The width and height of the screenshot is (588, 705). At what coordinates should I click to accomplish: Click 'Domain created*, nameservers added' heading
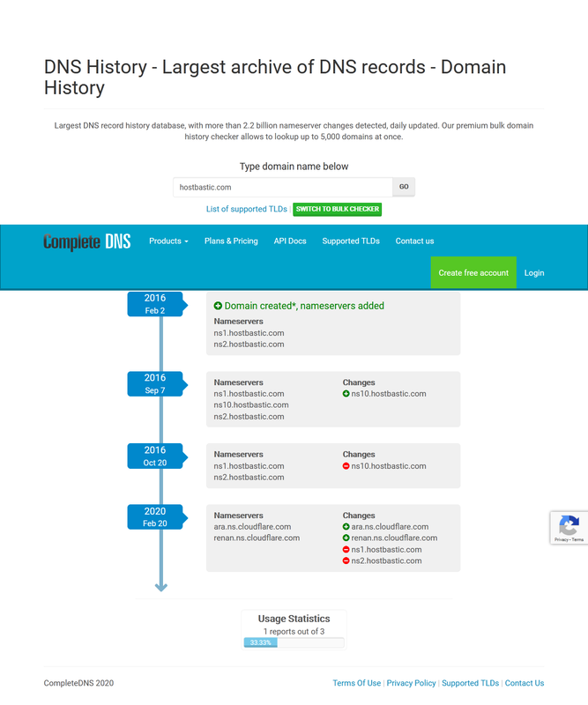(x=304, y=306)
